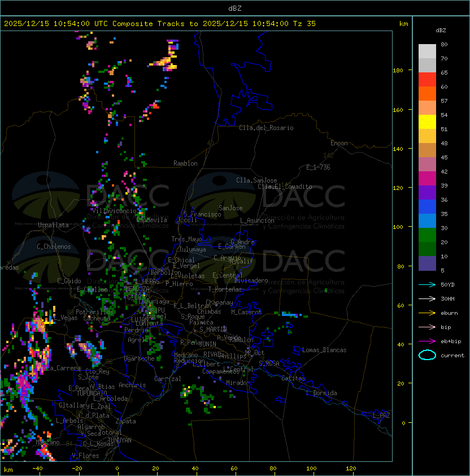Select the 'V_Flores' place label

point(85,456)
